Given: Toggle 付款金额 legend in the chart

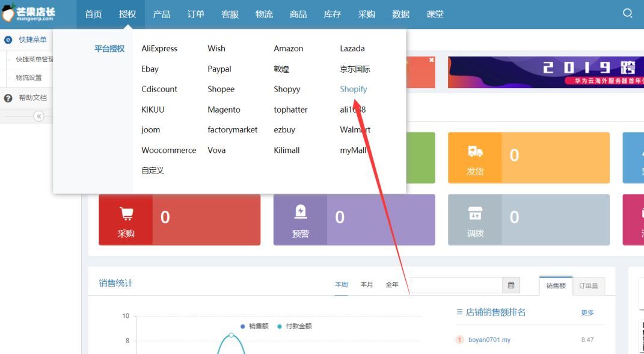Looking at the screenshot, I should click(295, 326).
